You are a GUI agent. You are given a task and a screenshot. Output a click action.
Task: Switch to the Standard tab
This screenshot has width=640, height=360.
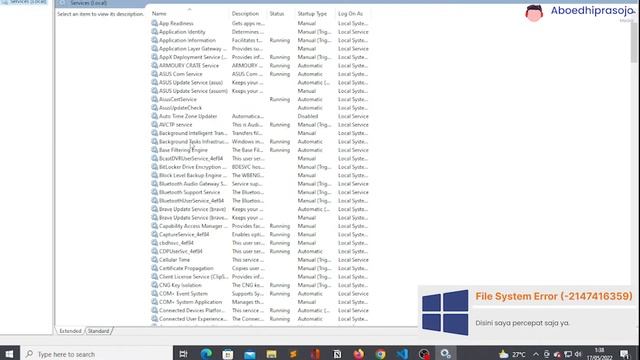tap(98, 331)
